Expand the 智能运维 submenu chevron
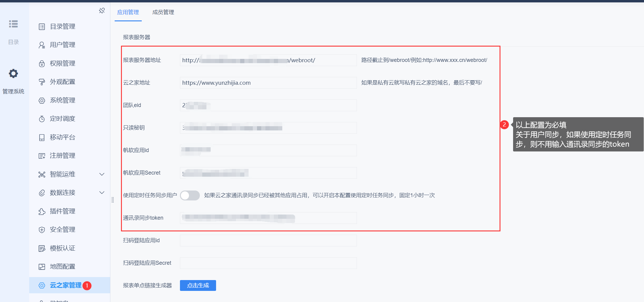This screenshot has height=302, width=644. pos(102,174)
